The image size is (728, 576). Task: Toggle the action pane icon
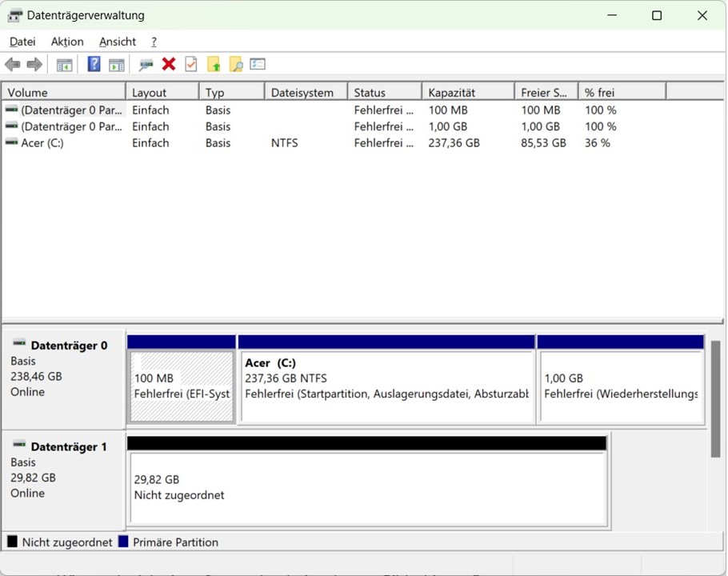click(116, 65)
